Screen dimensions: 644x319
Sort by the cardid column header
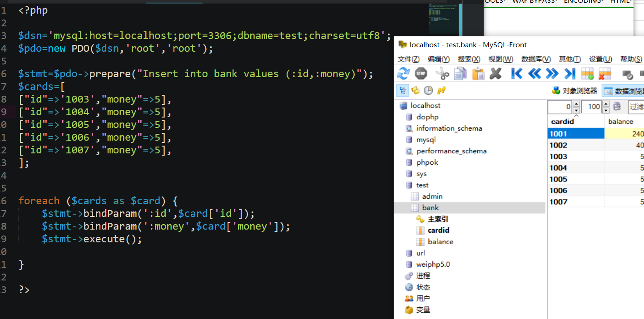(576, 121)
